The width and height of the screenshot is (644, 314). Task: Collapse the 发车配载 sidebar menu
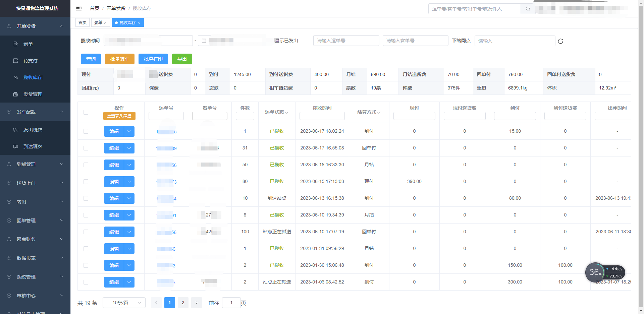click(35, 112)
